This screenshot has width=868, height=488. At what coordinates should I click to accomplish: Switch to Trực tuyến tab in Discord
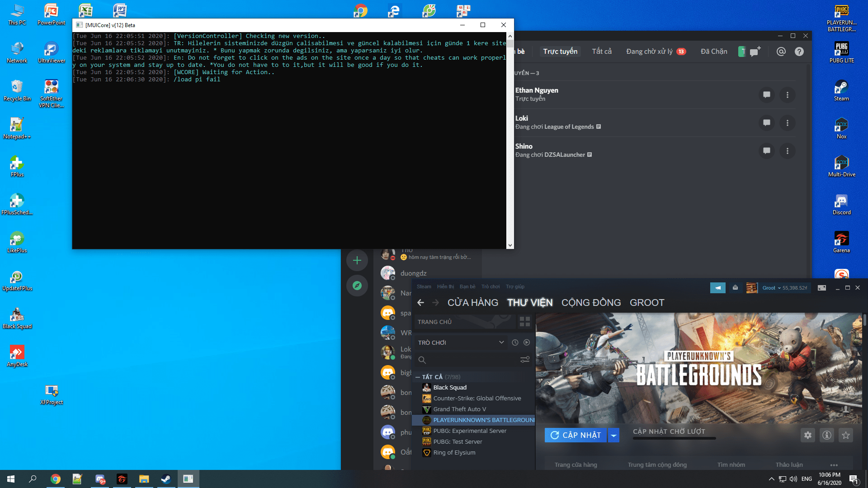point(560,52)
